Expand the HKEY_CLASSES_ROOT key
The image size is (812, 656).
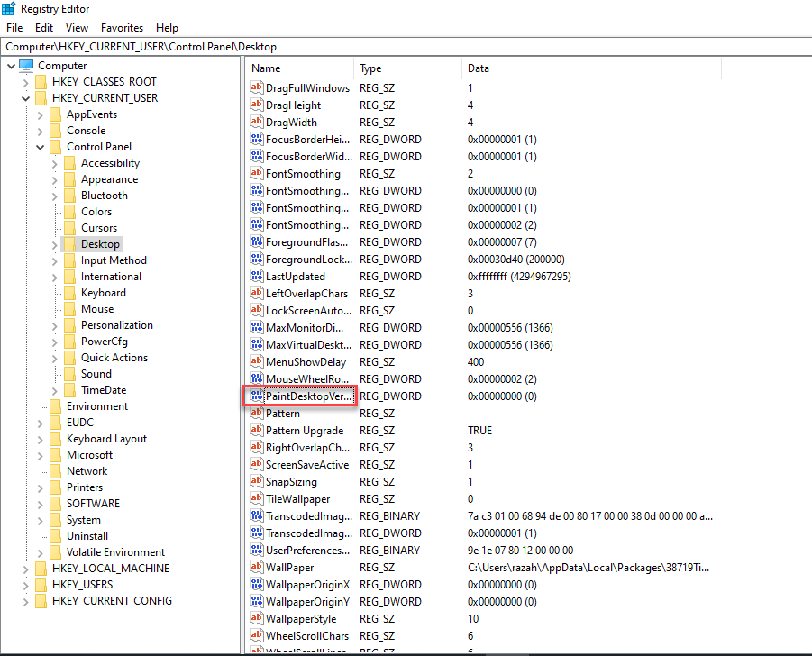pyautogui.click(x=25, y=82)
